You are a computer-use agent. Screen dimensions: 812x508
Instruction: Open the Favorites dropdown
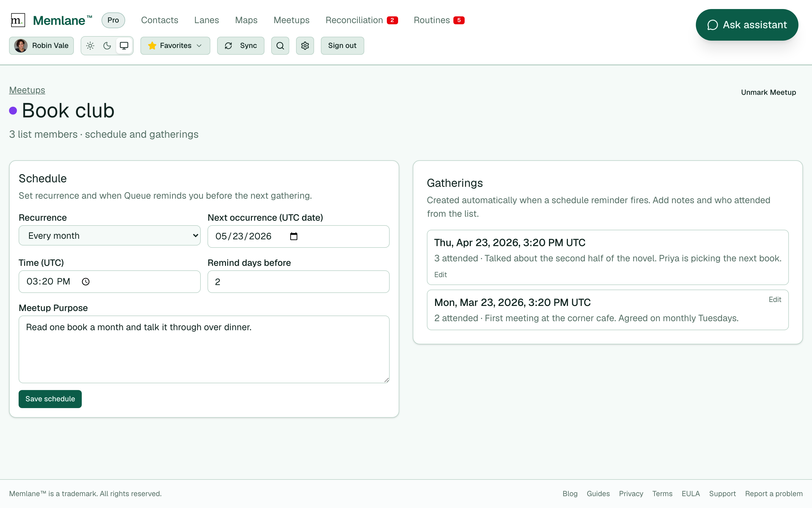pos(175,46)
